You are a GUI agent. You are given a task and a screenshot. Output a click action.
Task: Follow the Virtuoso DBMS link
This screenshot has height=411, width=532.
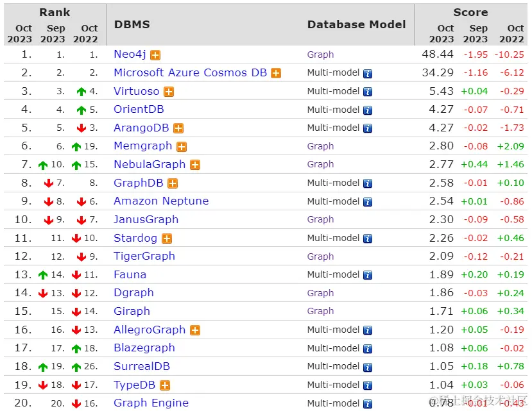(x=137, y=91)
